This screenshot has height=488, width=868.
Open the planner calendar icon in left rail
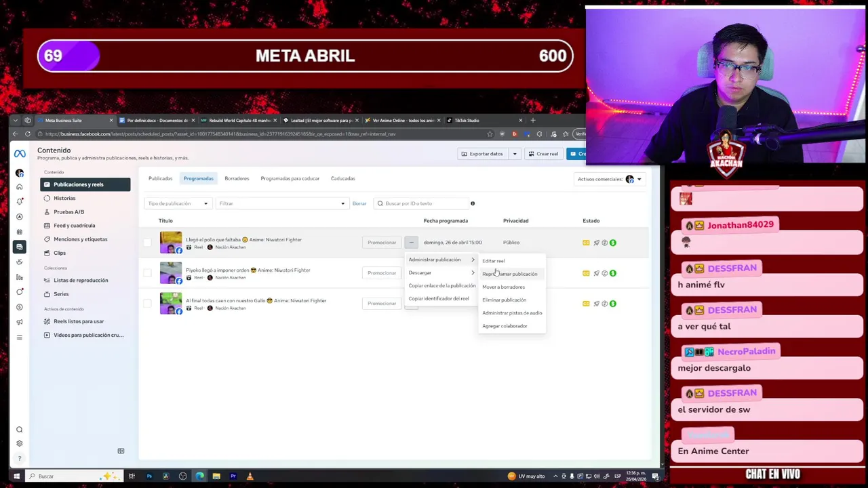[x=20, y=232]
